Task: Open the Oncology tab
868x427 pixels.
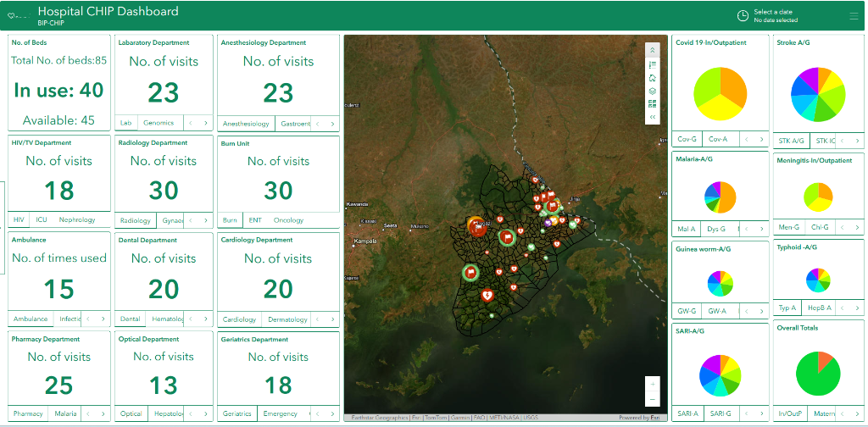Action: click(x=288, y=220)
